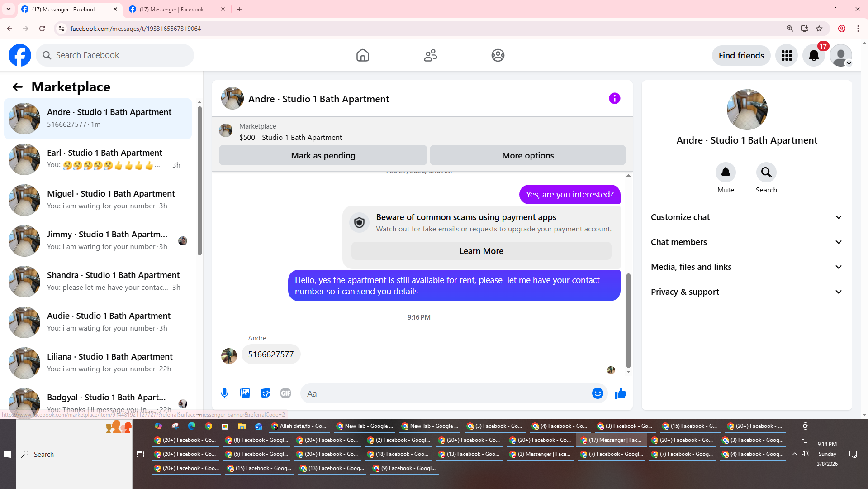Click the phone number message 5166627577
Image resolution: width=868 pixels, height=489 pixels.
point(270,355)
